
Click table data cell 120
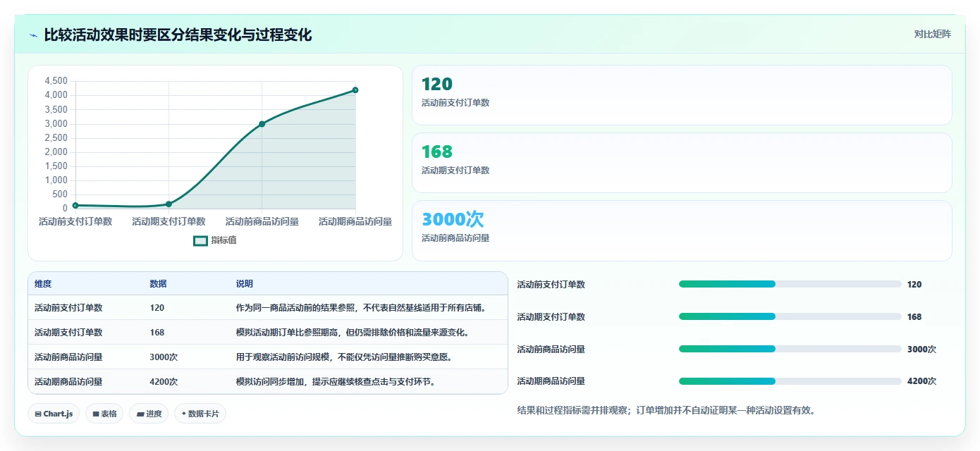point(157,308)
